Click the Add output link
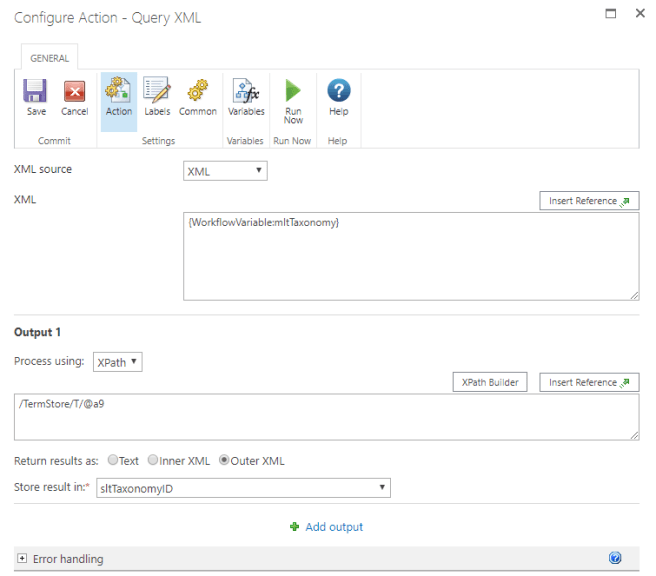 tap(334, 527)
